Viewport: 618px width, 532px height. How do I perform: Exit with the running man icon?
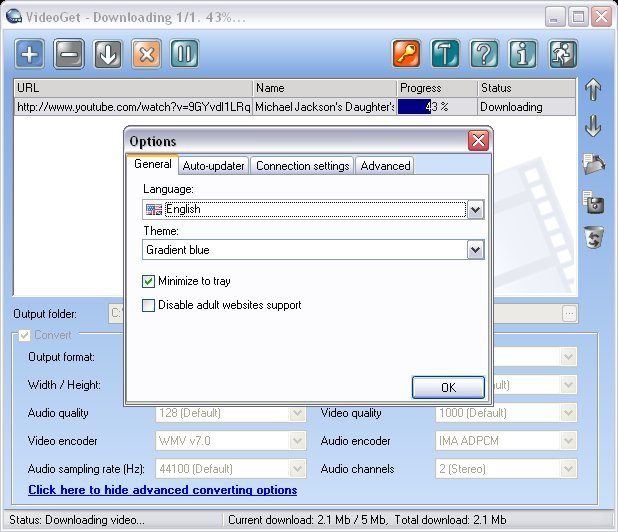[x=563, y=54]
